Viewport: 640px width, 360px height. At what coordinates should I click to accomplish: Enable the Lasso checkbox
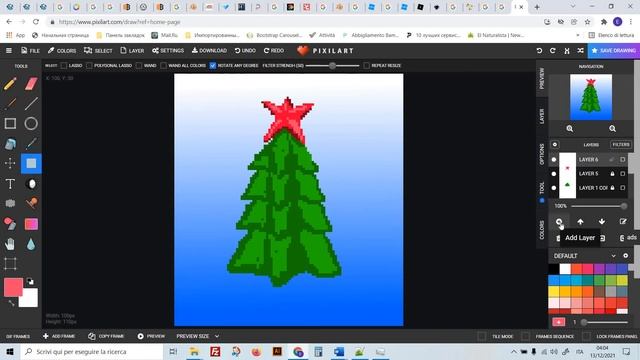[x=64, y=65]
